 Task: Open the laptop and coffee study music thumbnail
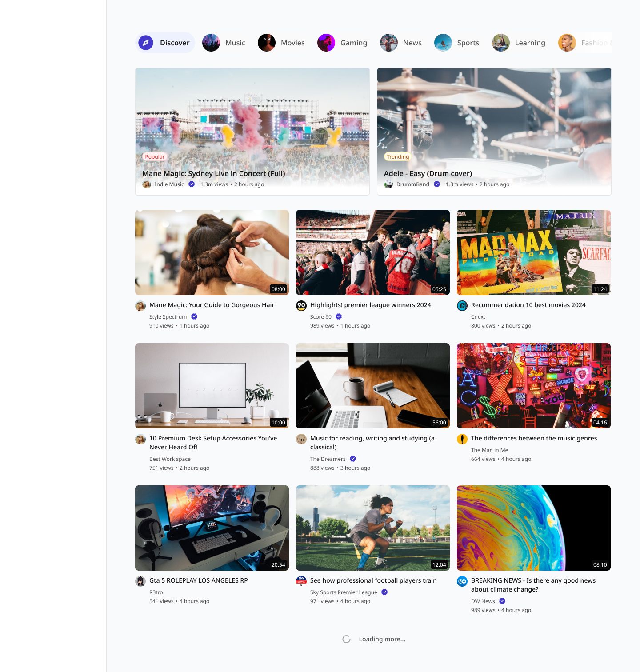click(x=373, y=386)
